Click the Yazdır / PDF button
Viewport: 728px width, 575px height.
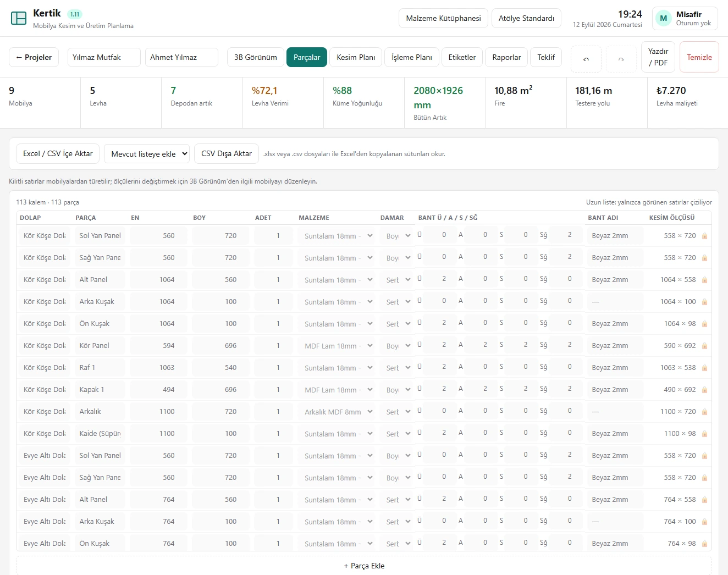[658, 57]
